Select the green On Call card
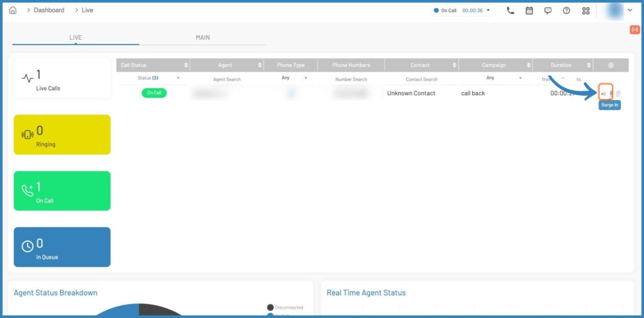 pyautogui.click(x=62, y=191)
